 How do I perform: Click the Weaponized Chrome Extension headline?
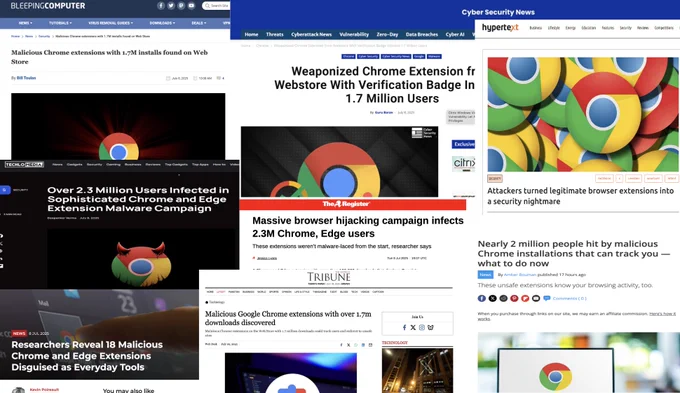(x=374, y=85)
